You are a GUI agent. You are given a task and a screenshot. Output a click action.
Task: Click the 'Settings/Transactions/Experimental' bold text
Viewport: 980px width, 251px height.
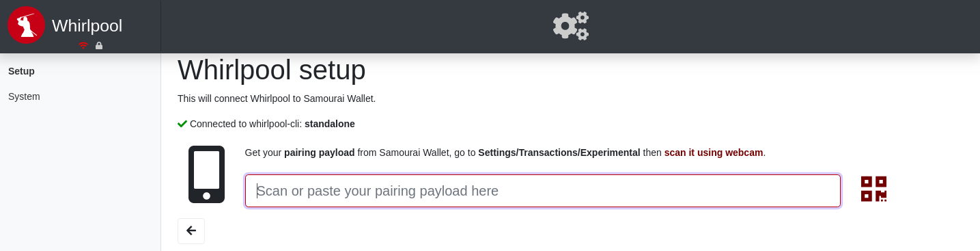coord(559,153)
